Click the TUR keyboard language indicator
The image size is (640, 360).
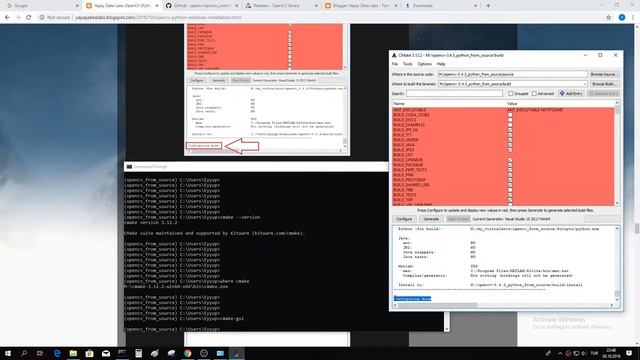[x=594, y=353]
